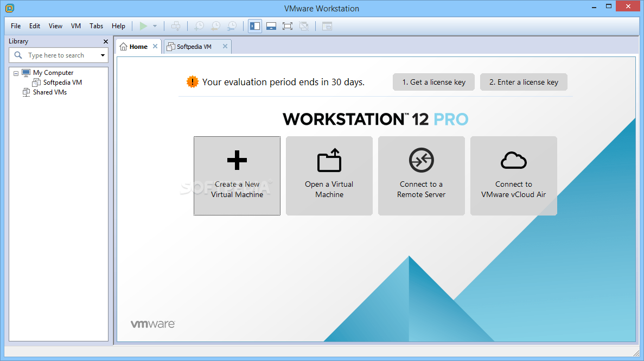
Task: Click the green Power On play icon
Action: [x=143, y=26]
